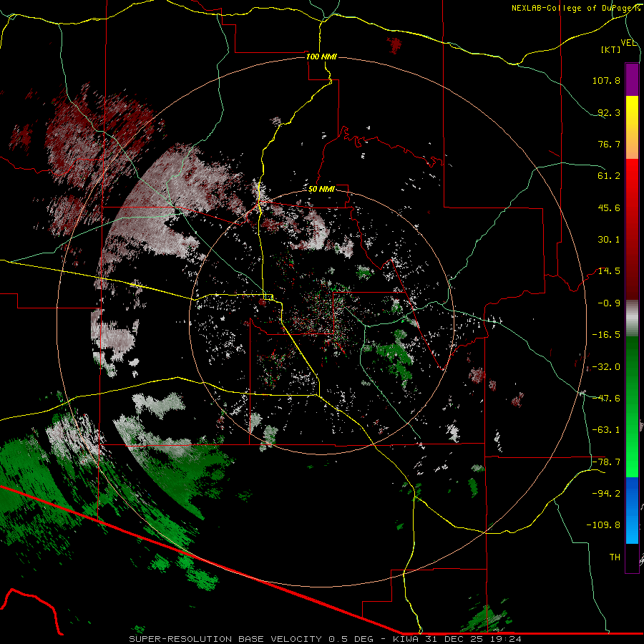644x644 pixels.
Task: Select the 92.3 scale value
Action: [x=609, y=112]
